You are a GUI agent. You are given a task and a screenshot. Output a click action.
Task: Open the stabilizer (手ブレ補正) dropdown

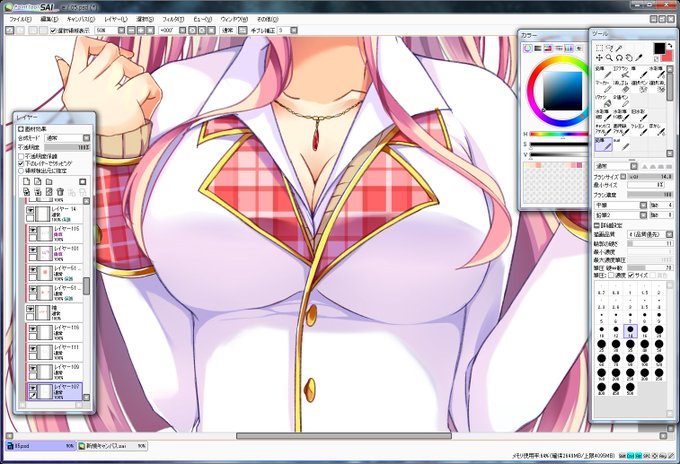294,30
